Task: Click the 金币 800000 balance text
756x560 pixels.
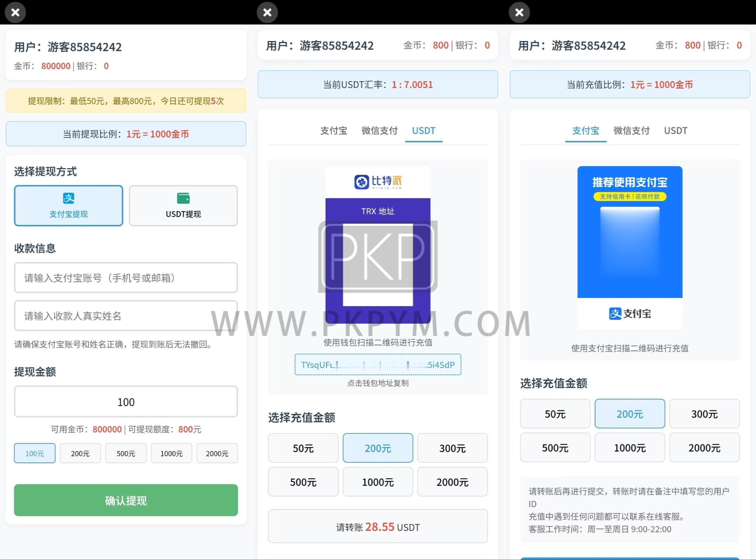Action: coord(42,66)
